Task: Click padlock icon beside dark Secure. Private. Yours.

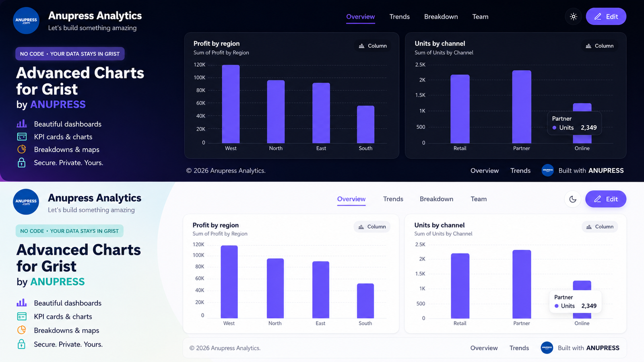Action: pyautogui.click(x=22, y=162)
